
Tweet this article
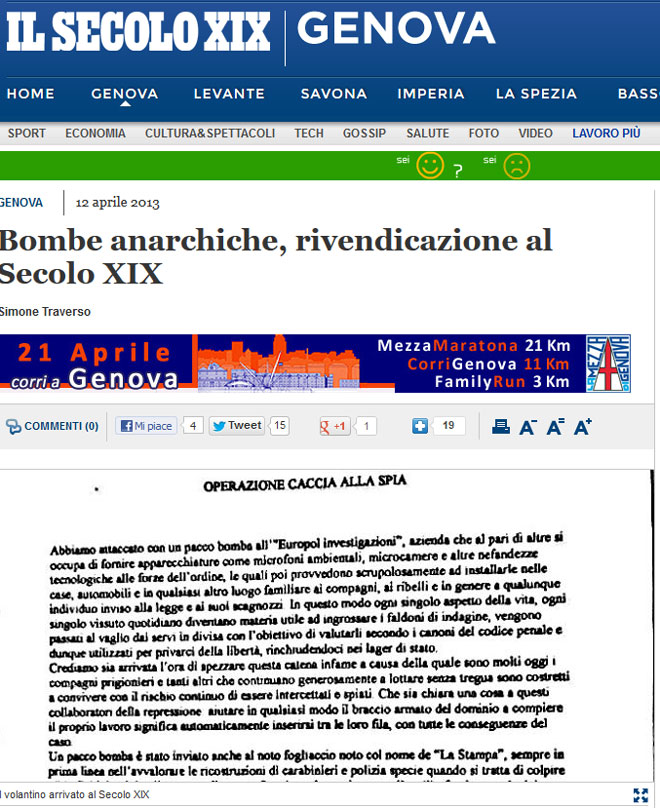tap(236, 426)
